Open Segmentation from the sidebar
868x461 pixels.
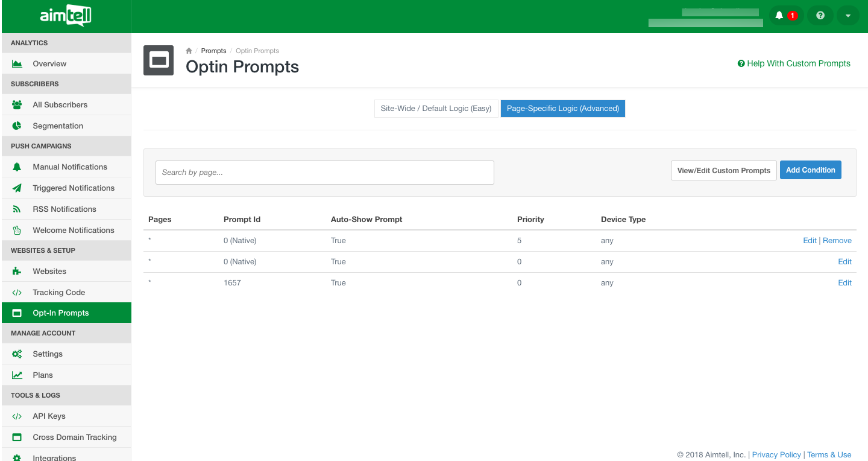58,126
